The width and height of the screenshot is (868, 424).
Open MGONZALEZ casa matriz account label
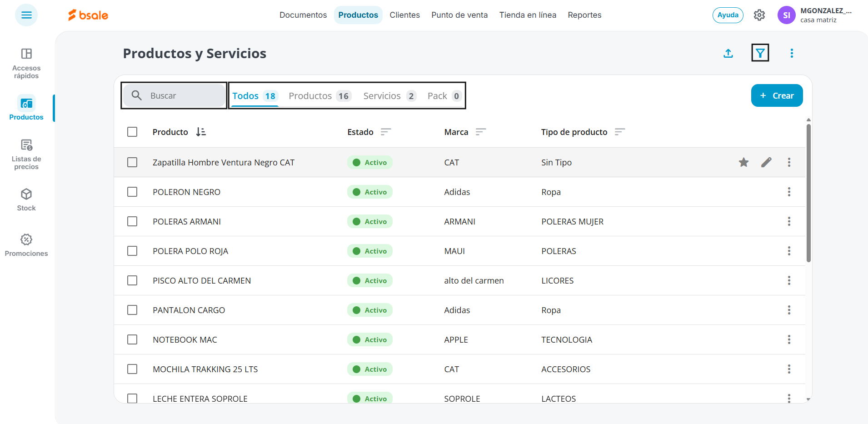click(x=826, y=15)
